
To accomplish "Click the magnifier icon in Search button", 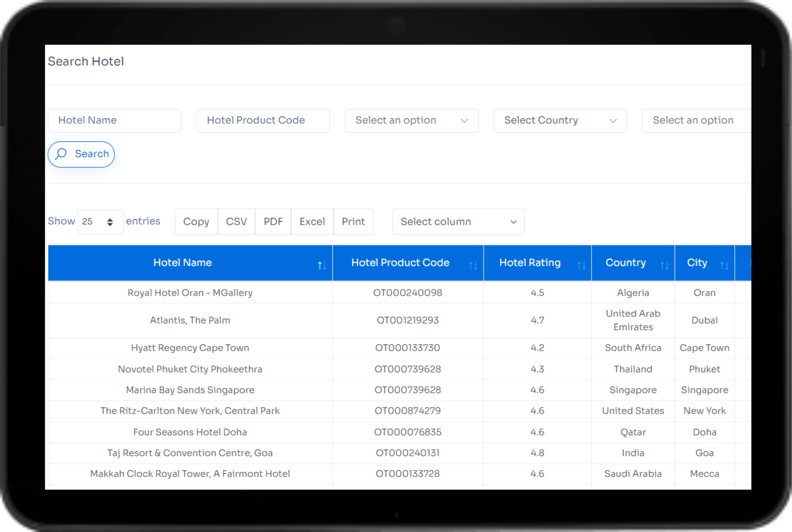I will [61, 154].
